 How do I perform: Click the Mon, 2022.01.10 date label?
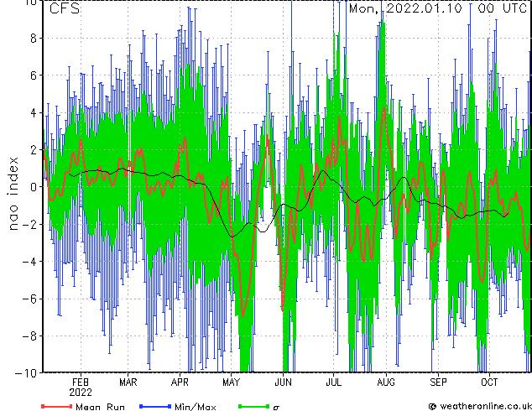coord(405,8)
